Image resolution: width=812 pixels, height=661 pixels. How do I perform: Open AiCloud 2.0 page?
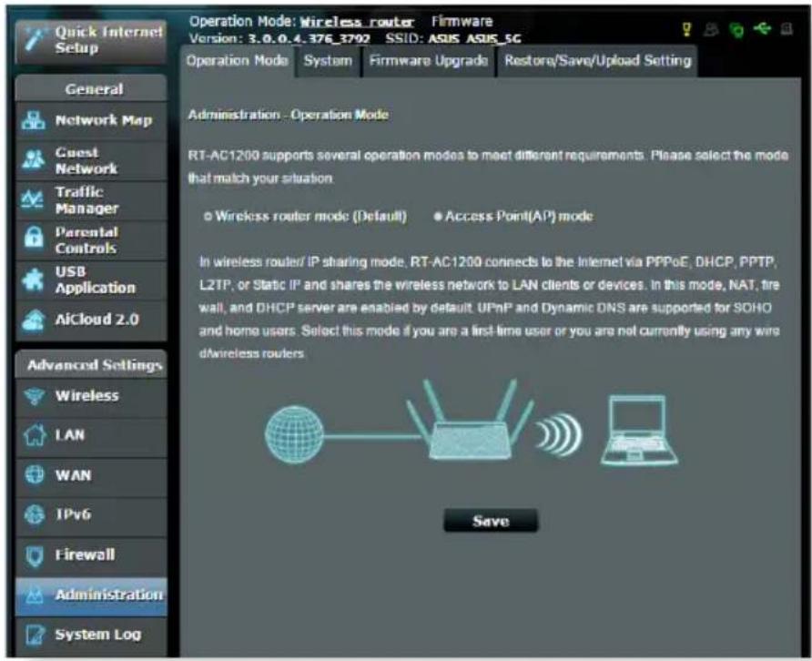91,320
